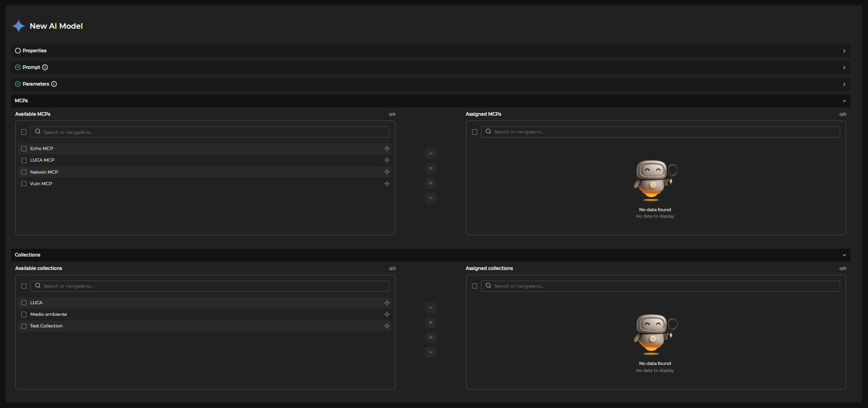Click the drag handle icon for Medio ambiente
Screen dimensions: 868x408
387,314
